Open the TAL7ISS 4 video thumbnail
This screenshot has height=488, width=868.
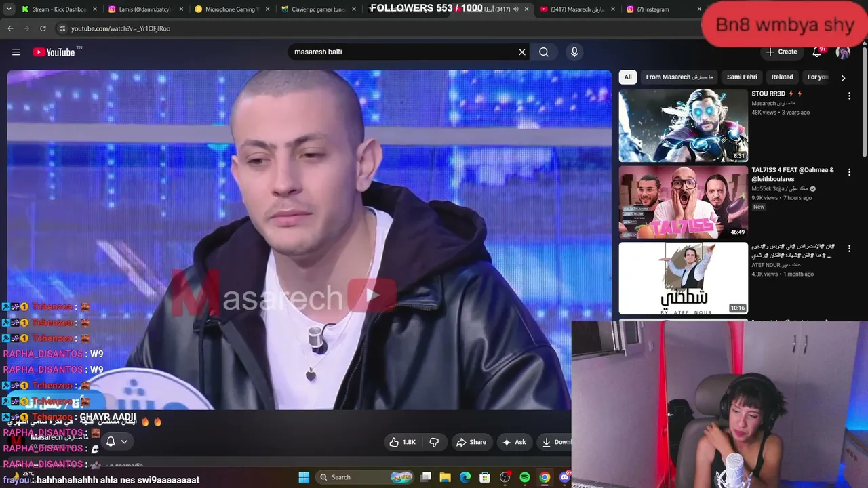pyautogui.click(x=684, y=202)
